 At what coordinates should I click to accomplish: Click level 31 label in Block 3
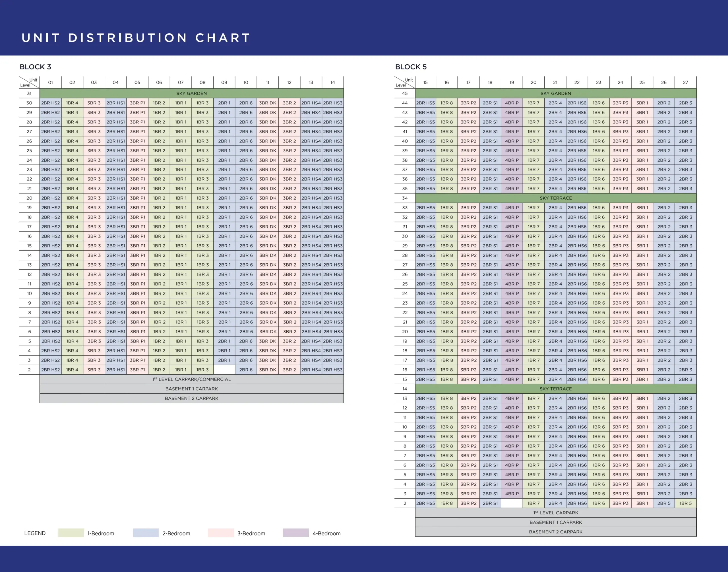point(29,93)
